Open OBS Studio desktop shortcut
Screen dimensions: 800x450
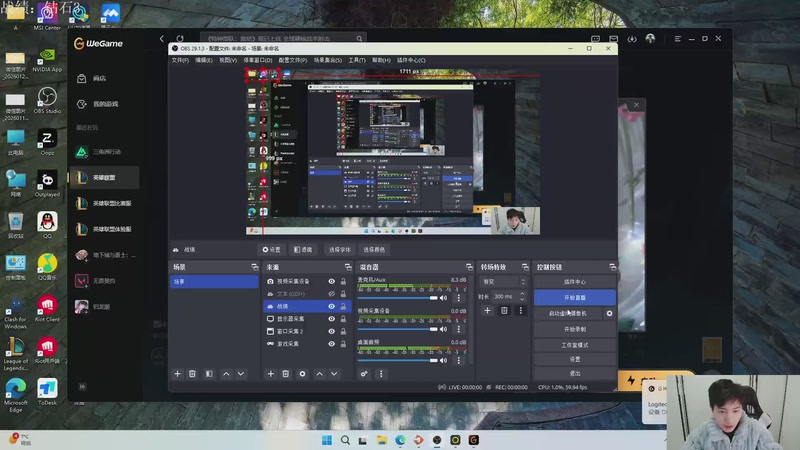point(47,100)
